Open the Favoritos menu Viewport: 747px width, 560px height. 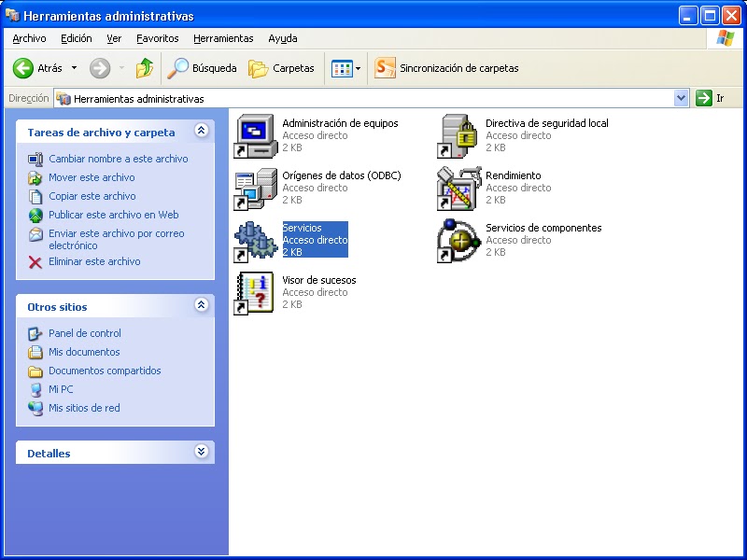[x=157, y=38]
